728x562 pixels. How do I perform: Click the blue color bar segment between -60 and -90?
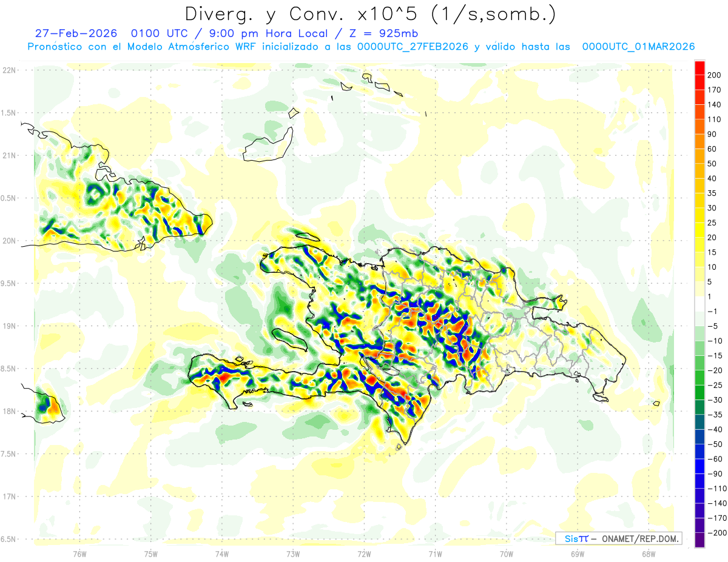tap(699, 466)
